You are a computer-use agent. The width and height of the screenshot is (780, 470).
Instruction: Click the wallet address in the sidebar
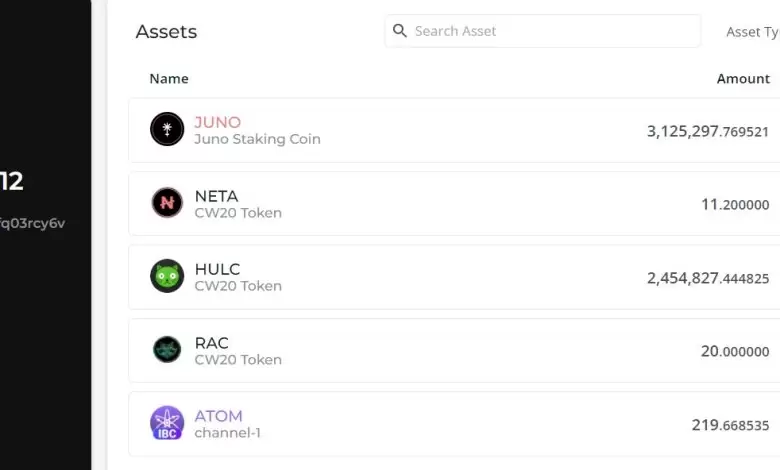point(32,223)
